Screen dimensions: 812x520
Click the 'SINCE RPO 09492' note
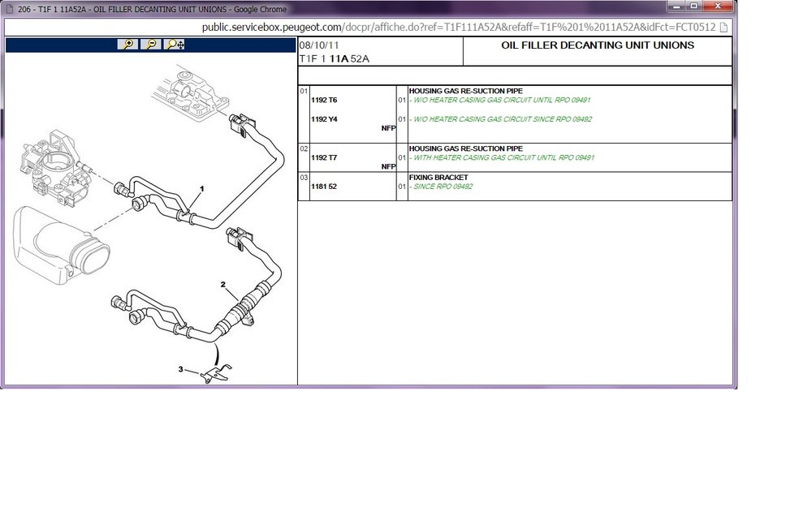coord(441,187)
